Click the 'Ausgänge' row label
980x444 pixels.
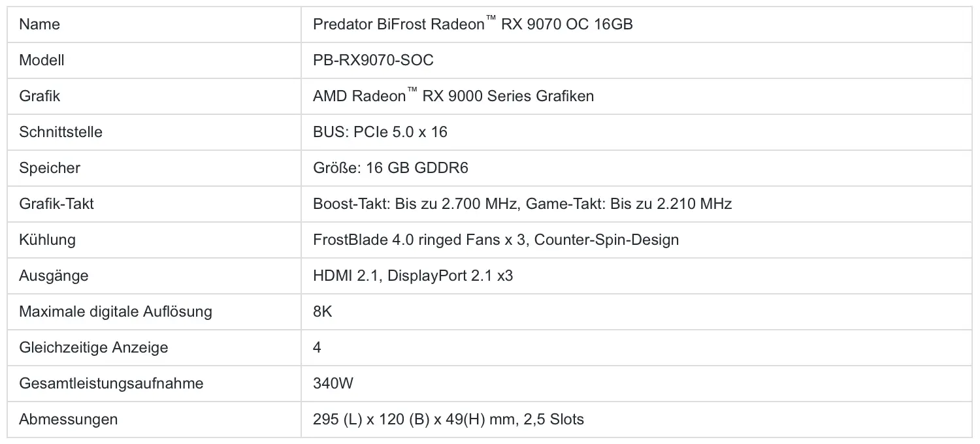pos(54,276)
